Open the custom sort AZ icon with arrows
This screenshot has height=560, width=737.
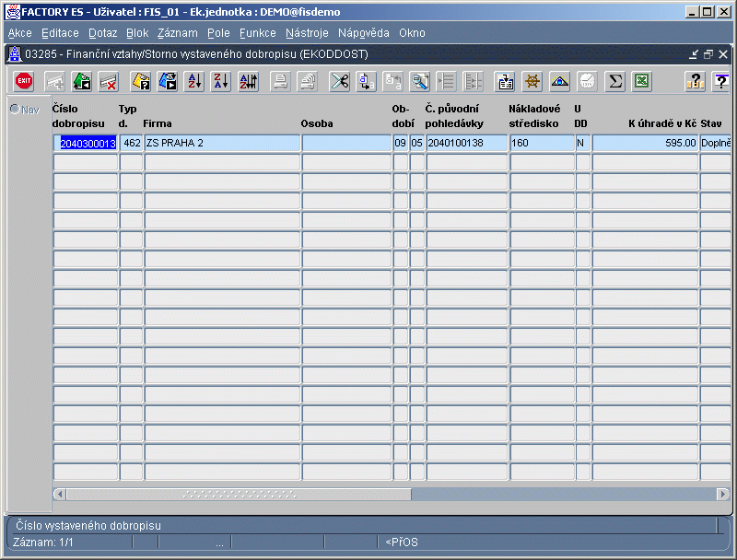tap(248, 81)
